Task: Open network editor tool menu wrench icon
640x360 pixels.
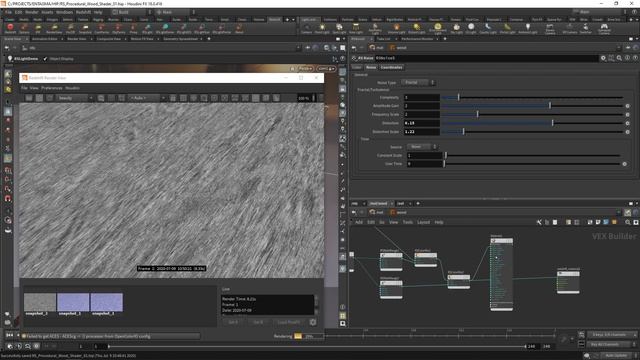Action: 539,222
